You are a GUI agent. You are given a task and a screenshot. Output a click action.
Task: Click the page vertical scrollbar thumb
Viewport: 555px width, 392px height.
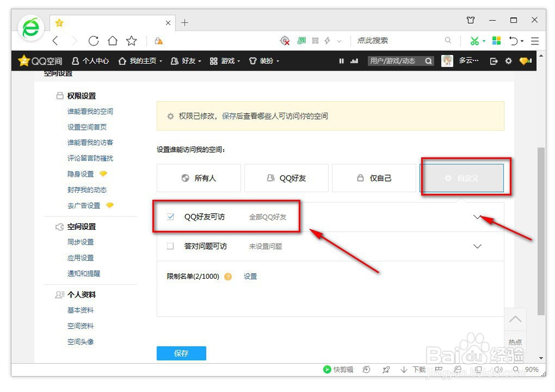coord(541,231)
